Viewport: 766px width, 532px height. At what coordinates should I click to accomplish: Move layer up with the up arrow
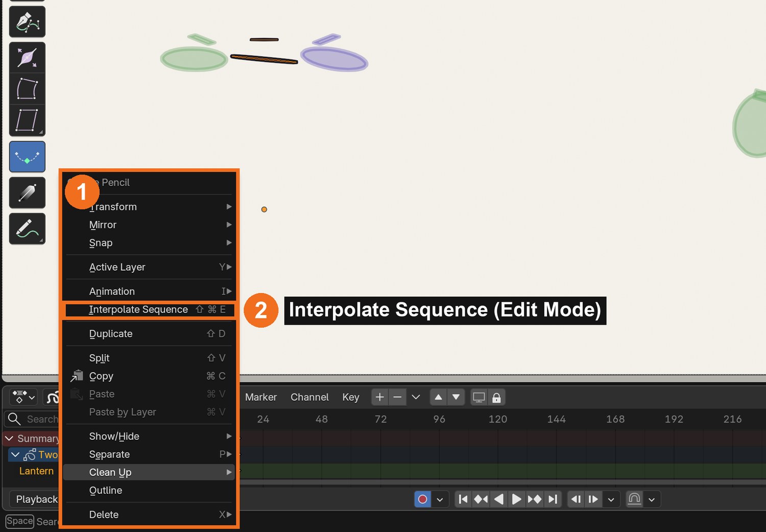click(x=438, y=397)
